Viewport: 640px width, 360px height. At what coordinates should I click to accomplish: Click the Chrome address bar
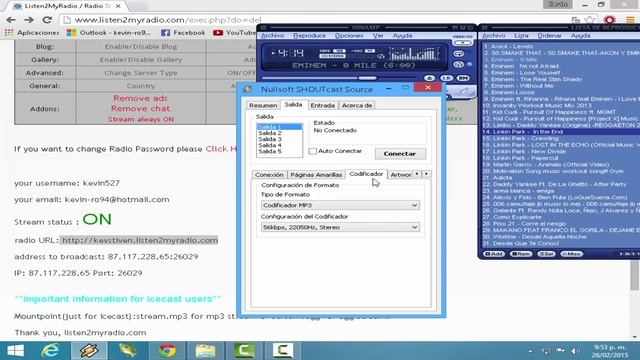[x=314, y=20]
